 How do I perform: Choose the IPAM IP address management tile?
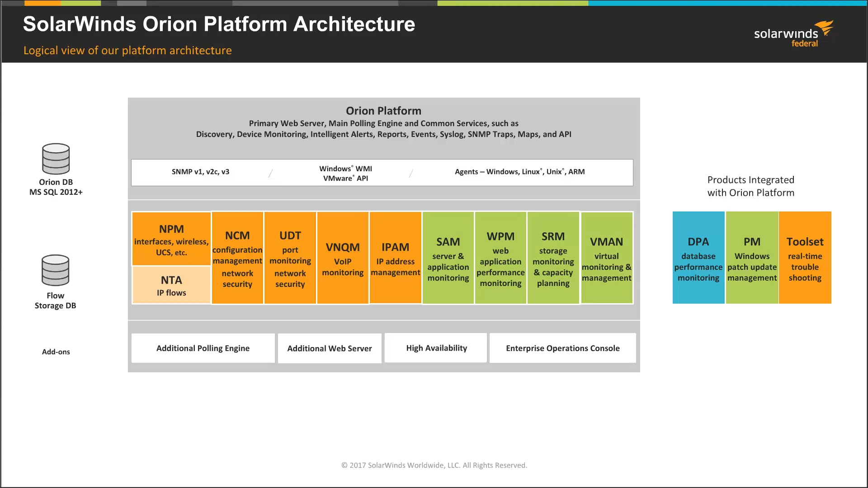396,258
